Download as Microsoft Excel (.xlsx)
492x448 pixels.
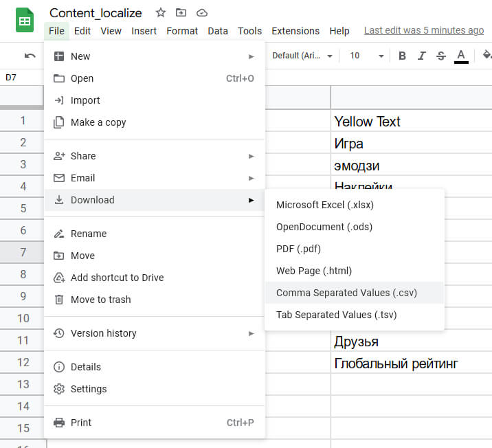(355, 205)
